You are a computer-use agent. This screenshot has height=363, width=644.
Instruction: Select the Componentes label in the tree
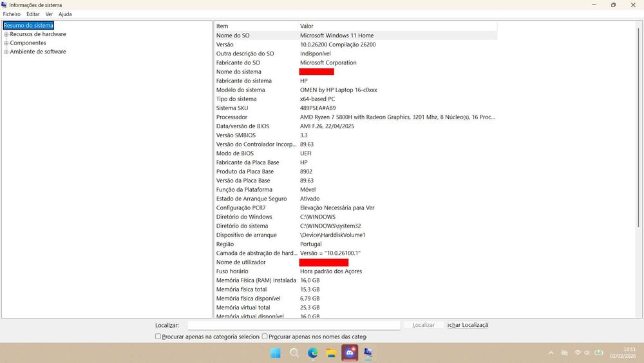pyautogui.click(x=28, y=43)
